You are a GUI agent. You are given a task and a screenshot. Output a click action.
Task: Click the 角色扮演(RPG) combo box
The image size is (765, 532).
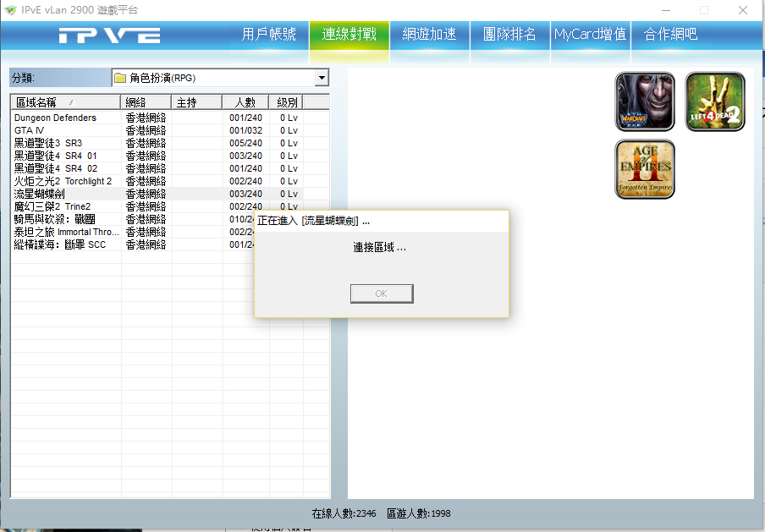220,78
